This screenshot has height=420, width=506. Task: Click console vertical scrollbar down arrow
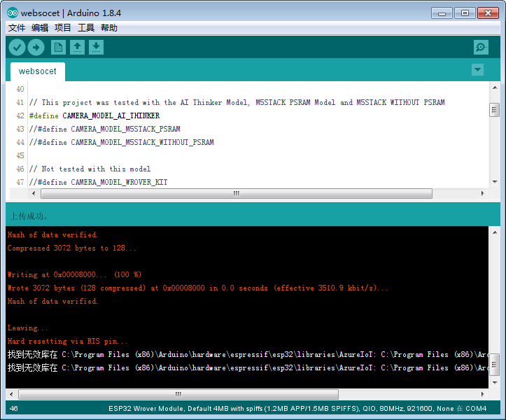click(x=495, y=383)
